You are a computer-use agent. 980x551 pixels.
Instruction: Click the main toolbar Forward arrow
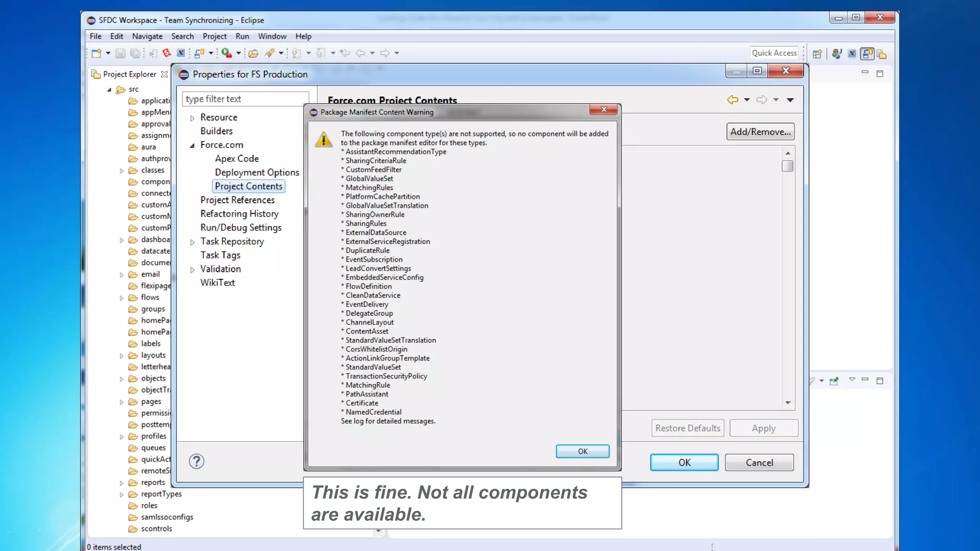pos(385,53)
